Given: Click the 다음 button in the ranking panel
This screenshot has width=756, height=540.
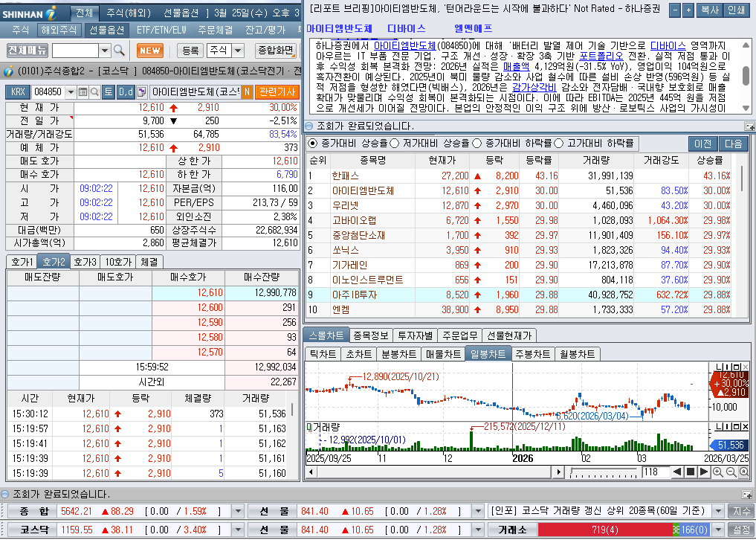Looking at the screenshot, I should coord(734,144).
